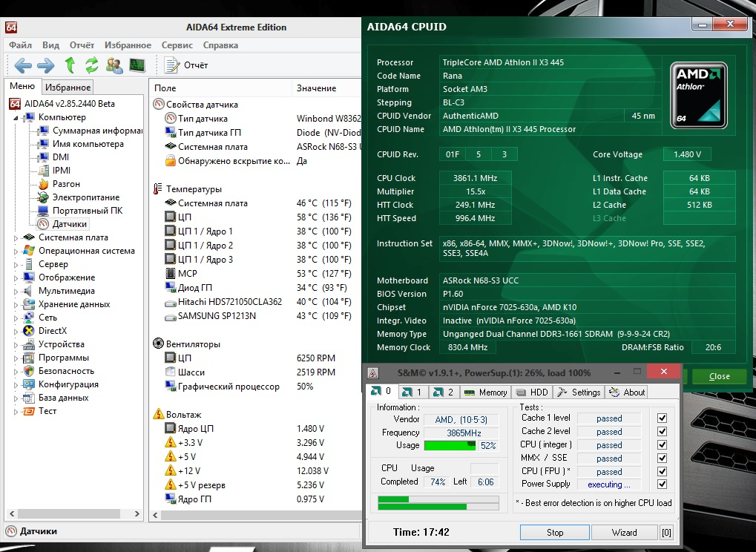Select the Разгон flame item
The width and height of the screenshot is (756, 552).
tap(59, 184)
